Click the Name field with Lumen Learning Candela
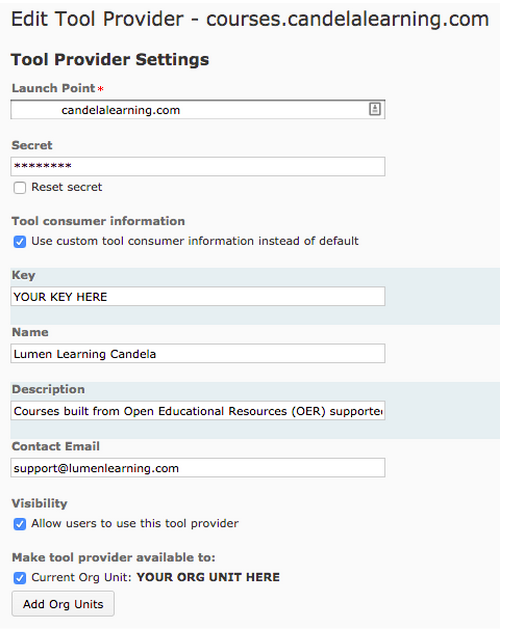Viewport: 516px width, 635px height. (198, 354)
